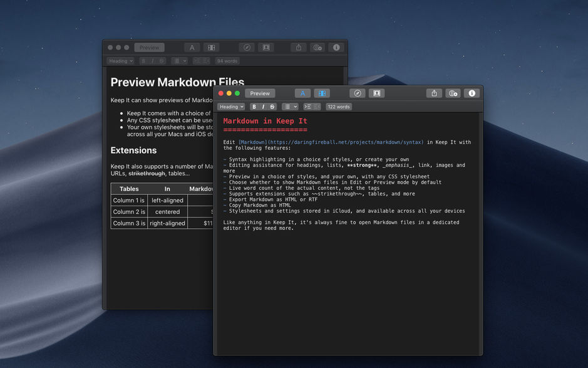Open list style dropdown in back window
This screenshot has width=588, height=368.
pos(179,61)
